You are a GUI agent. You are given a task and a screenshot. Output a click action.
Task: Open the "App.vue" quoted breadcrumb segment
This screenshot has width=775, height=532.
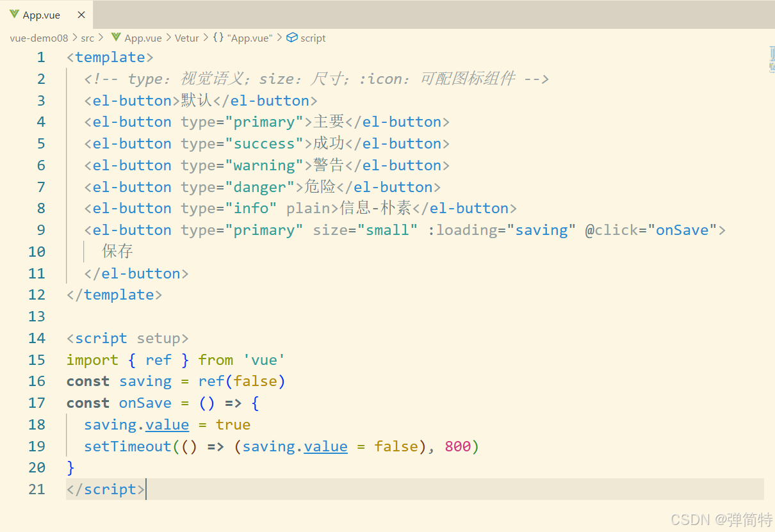(250, 38)
